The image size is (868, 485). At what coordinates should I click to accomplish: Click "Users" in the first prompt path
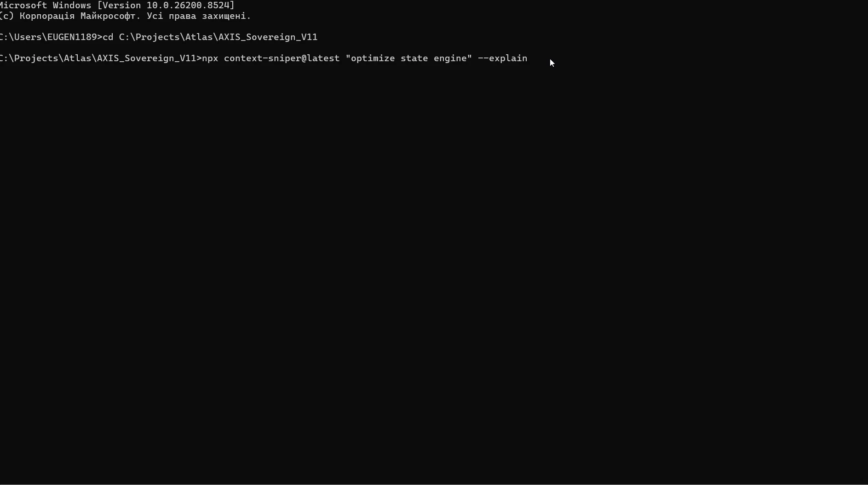click(x=28, y=37)
